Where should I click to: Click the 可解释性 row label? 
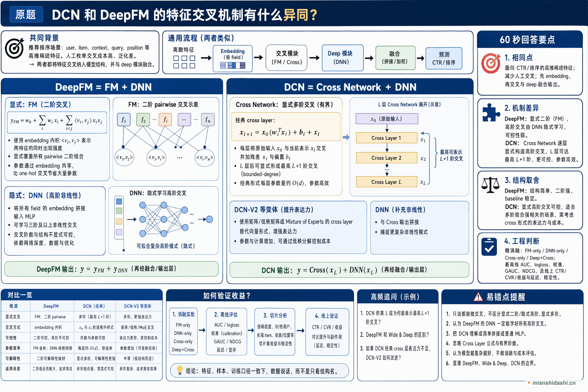(x=13, y=358)
